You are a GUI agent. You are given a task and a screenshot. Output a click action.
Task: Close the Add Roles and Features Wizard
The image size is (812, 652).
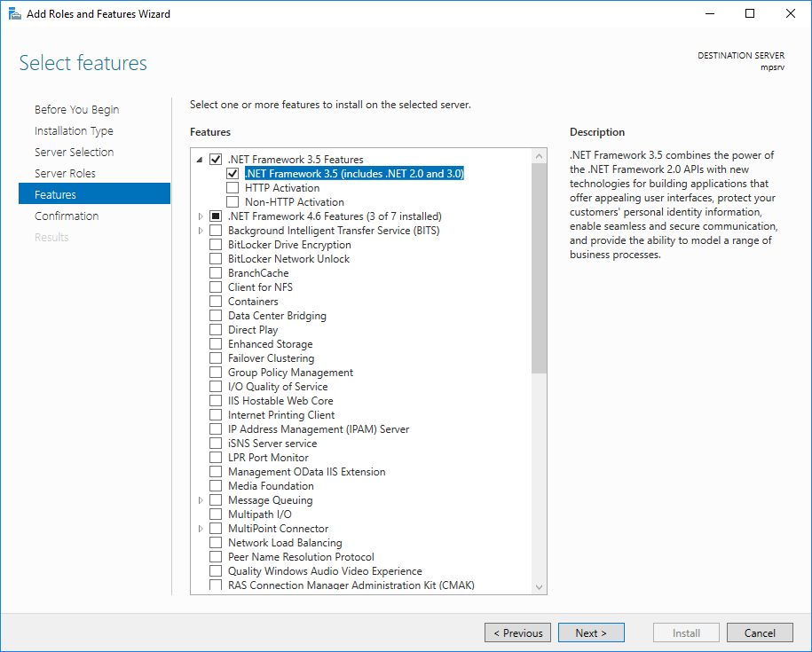click(790, 14)
